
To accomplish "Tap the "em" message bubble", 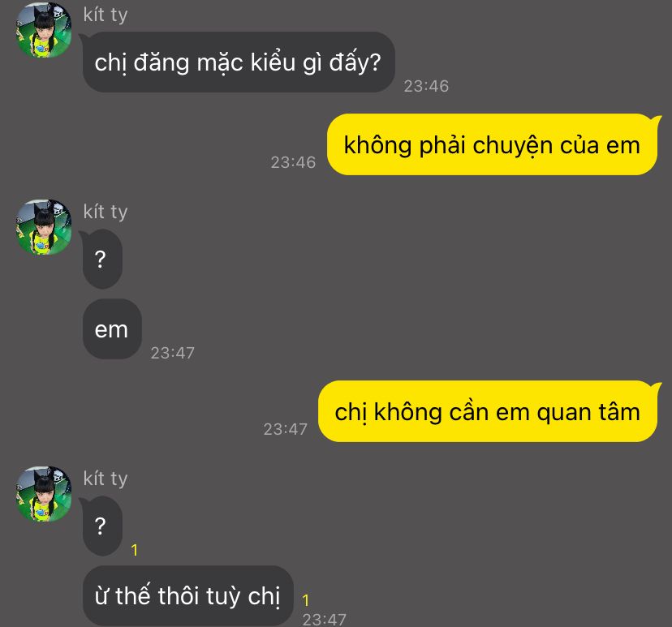I will 112,329.
